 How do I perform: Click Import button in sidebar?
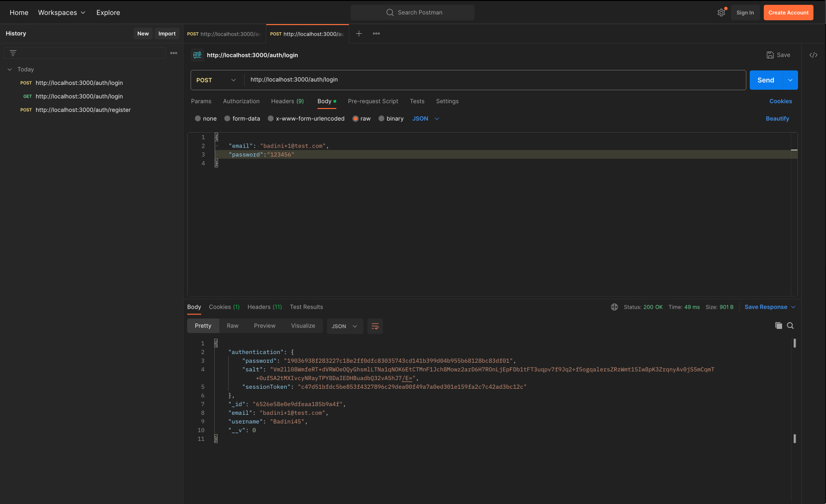click(167, 34)
